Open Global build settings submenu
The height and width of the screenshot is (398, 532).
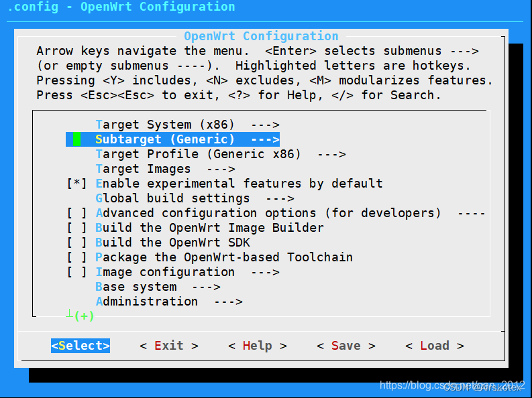click(195, 198)
